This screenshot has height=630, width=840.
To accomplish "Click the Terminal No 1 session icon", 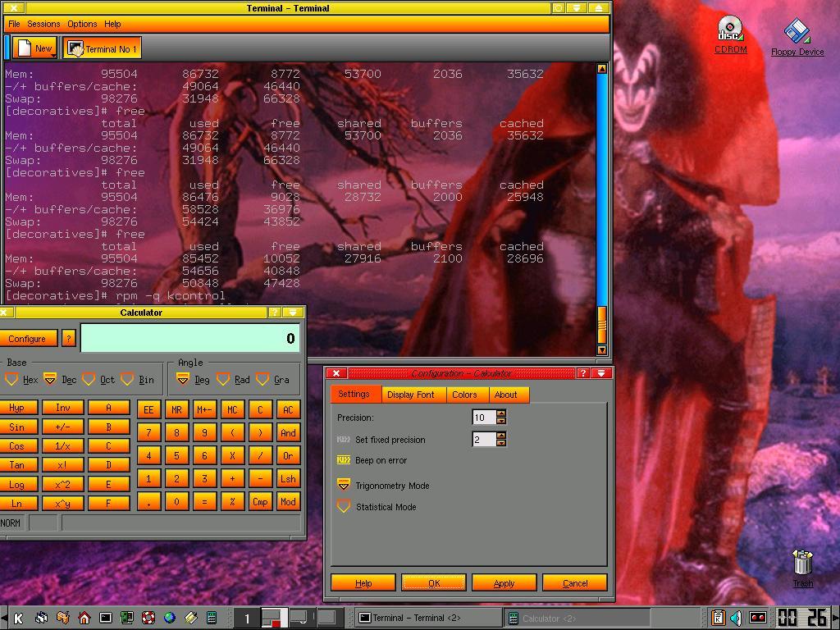I will 103,48.
